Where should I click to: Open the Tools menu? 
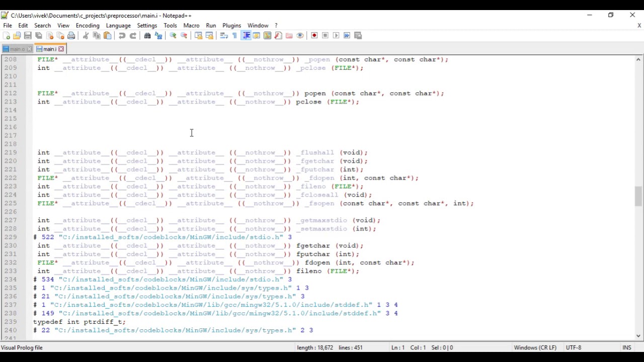tap(170, 26)
